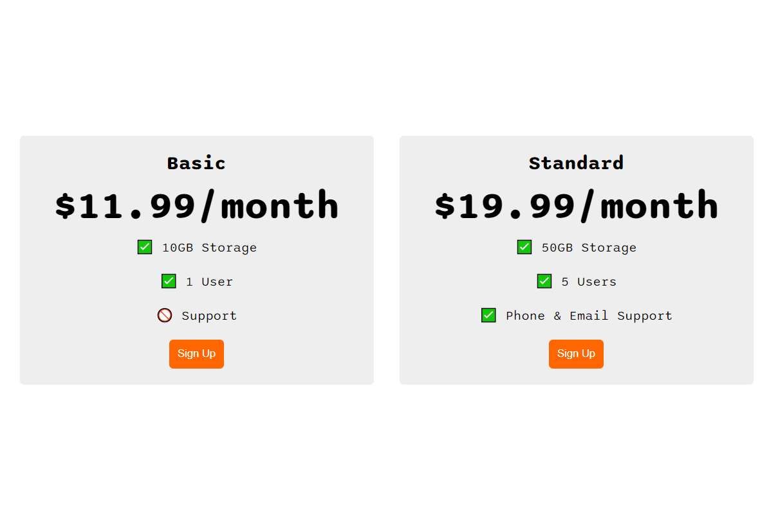Click the $19.99/month price text
The width and height of the screenshot is (760, 532).
[x=576, y=205]
